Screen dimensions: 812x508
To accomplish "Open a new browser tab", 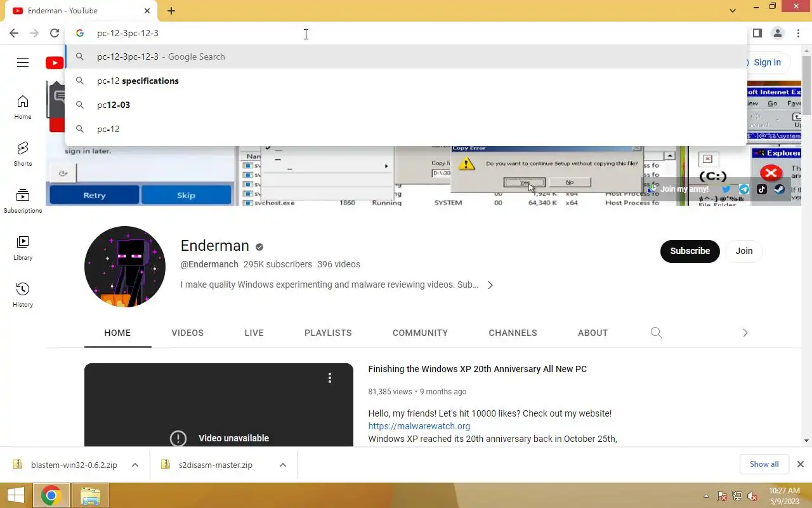I will click(171, 11).
